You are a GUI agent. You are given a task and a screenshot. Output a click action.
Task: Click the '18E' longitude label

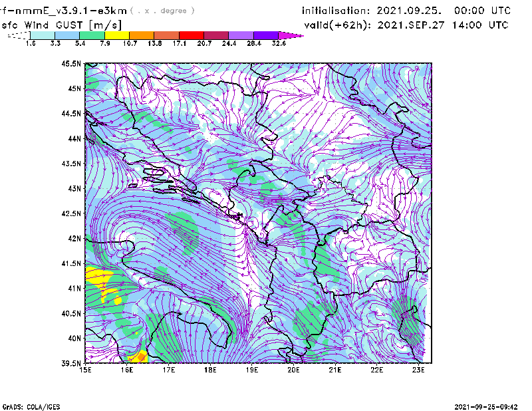coord(210,370)
